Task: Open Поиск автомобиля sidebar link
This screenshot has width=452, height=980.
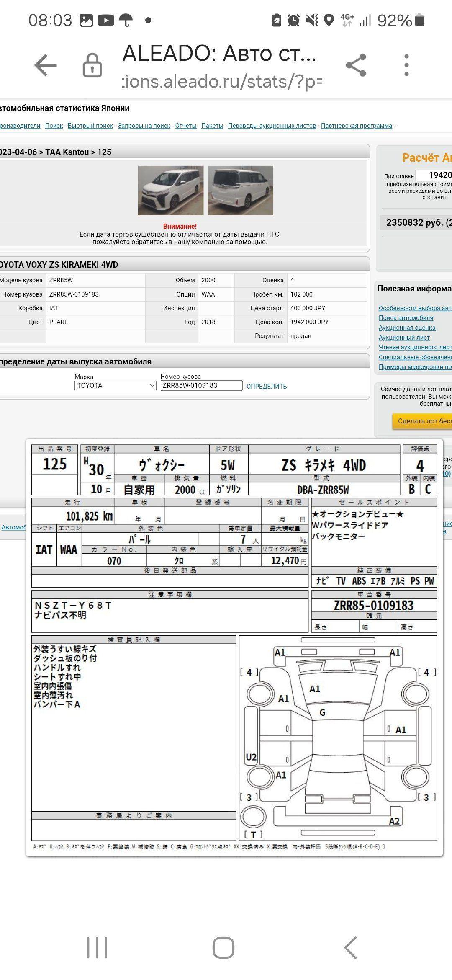Action: coord(406,318)
